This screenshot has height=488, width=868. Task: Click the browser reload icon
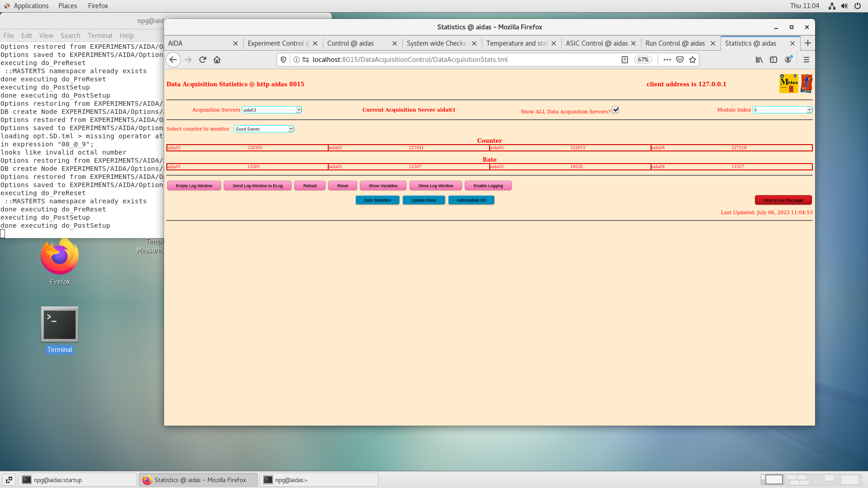tap(203, 60)
